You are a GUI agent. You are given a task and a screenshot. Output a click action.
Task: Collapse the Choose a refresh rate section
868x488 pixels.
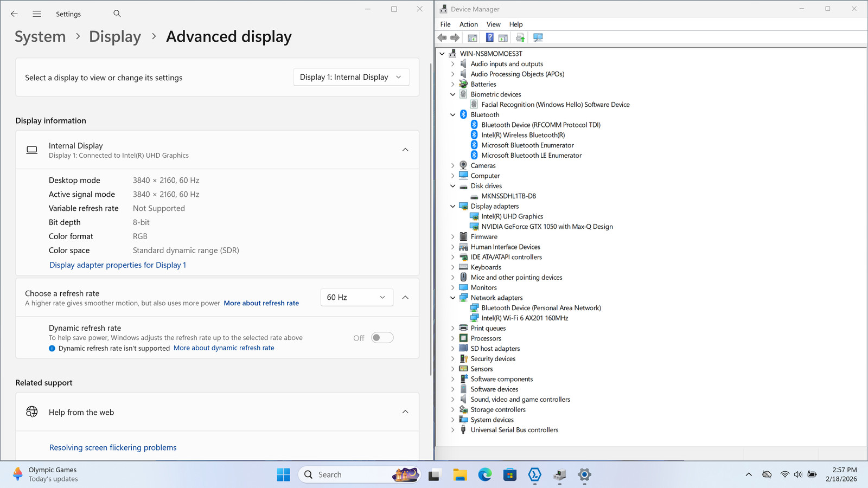tap(405, 297)
